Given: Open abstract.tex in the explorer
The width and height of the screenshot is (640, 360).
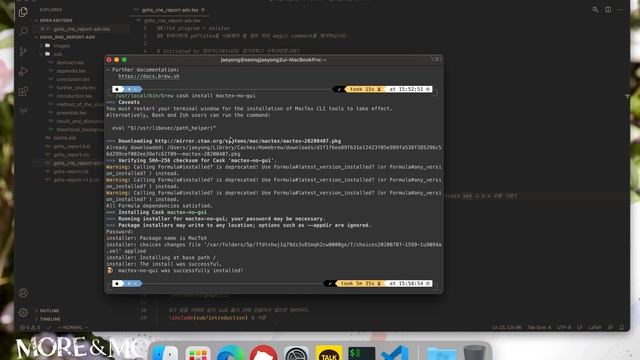Looking at the screenshot, I should click(x=70, y=62).
